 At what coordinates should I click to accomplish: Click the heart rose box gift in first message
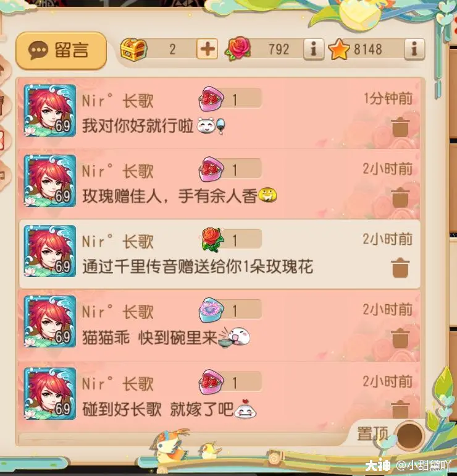[x=211, y=99]
